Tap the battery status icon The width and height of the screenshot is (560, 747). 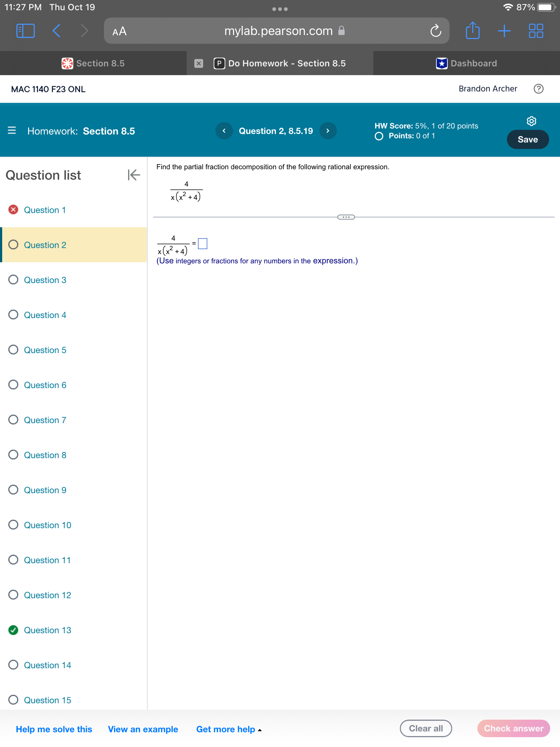click(547, 7)
